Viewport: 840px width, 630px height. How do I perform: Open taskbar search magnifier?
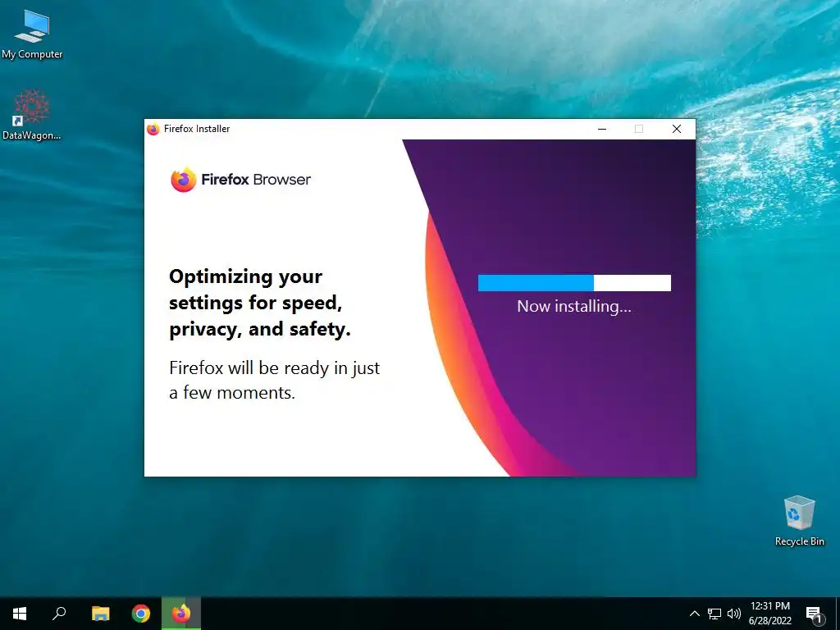[x=59, y=614]
